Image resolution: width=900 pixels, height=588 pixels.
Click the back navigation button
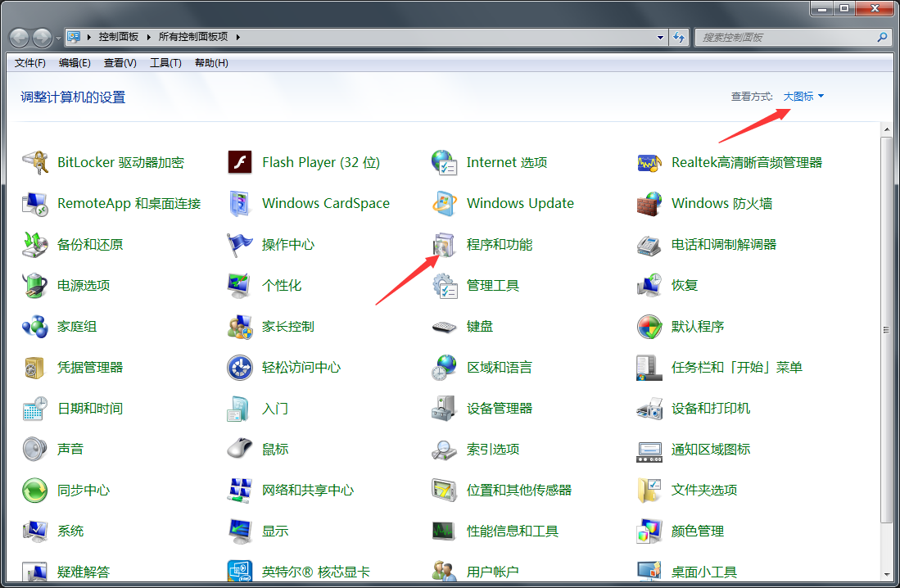point(18,36)
